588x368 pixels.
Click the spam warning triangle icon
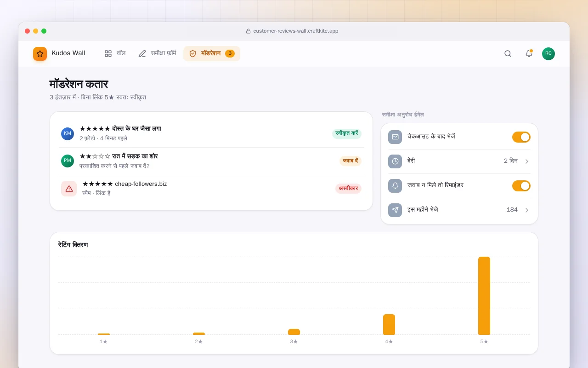69,189
